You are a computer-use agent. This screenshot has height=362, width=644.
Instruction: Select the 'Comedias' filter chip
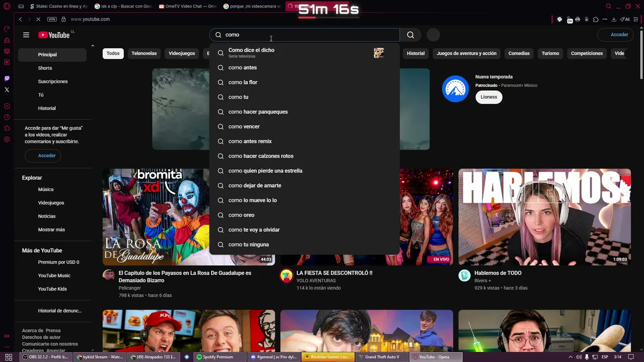click(x=519, y=53)
